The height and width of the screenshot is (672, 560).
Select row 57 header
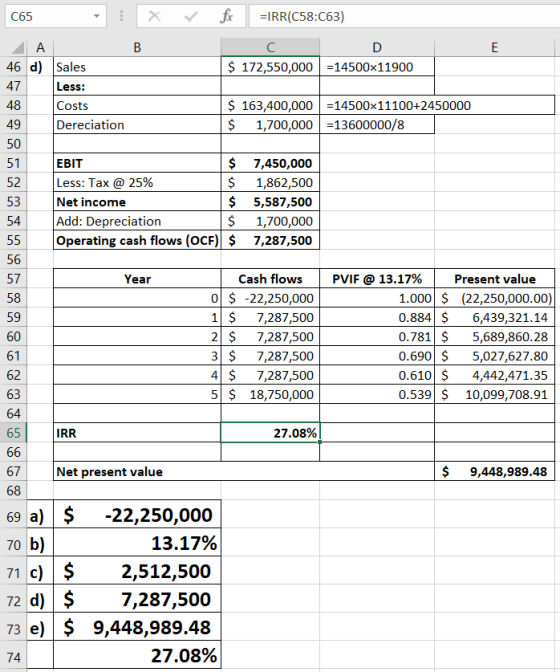click(x=14, y=279)
